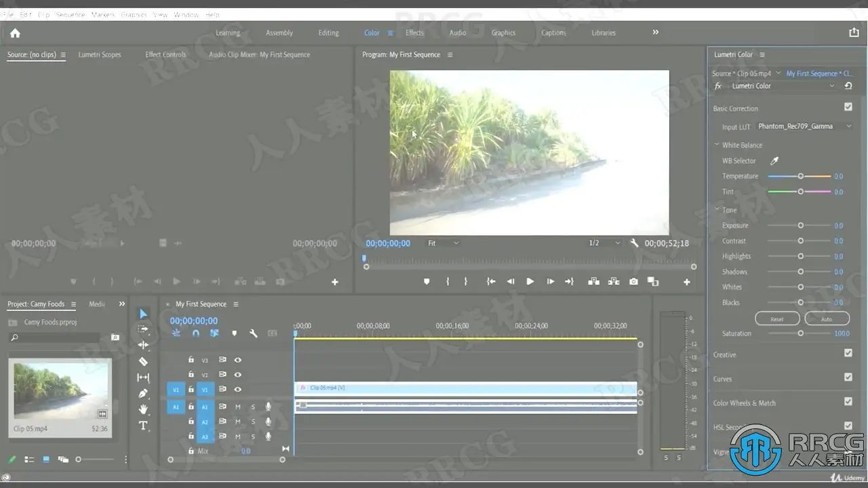The width and height of the screenshot is (868, 488).
Task: Collapse the White Balance section
Action: (x=717, y=145)
